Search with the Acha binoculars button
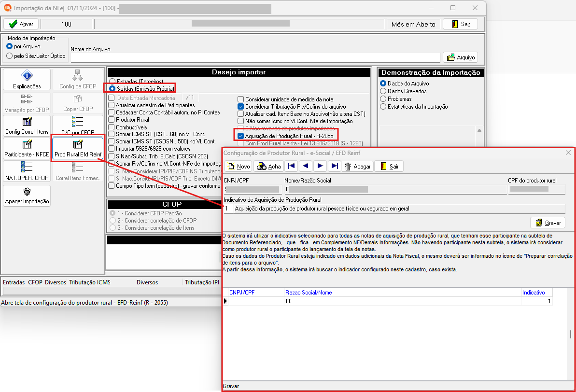The image size is (576, 392). coord(269,167)
